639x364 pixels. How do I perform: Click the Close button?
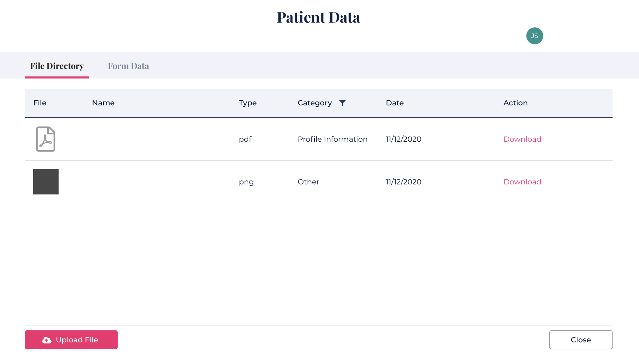581,340
